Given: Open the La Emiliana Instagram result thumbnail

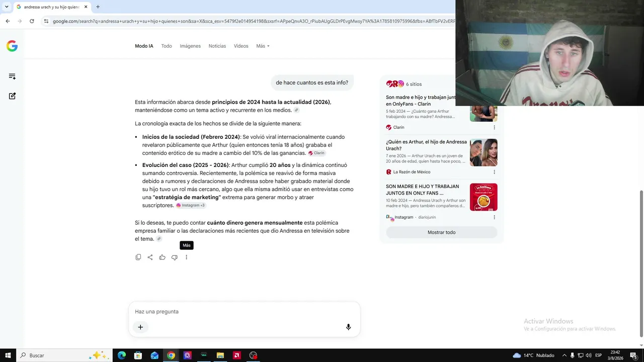Looking at the screenshot, I should [484, 197].
